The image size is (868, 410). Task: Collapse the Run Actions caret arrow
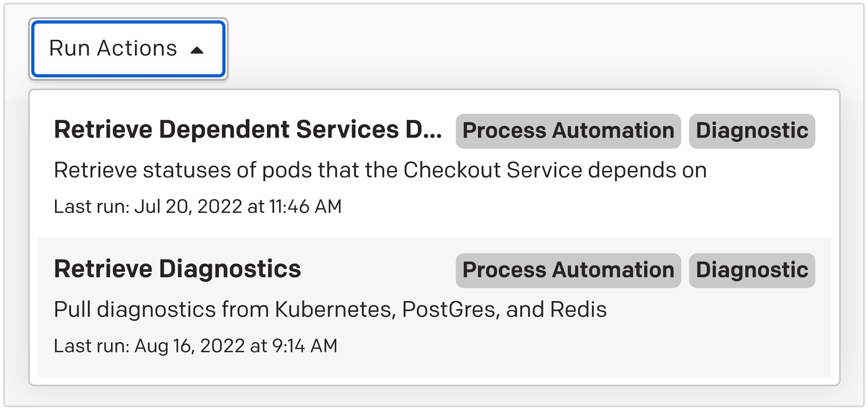click(x=197, y=50)
